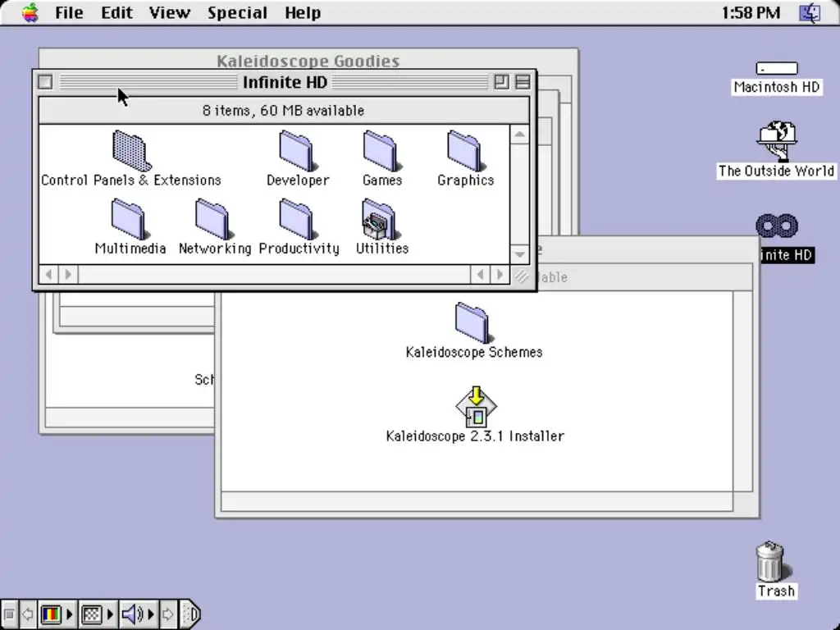Select the Graphics folder
Image resolution: width=840 pixels, height=630 pixels.
coord(466,151)
